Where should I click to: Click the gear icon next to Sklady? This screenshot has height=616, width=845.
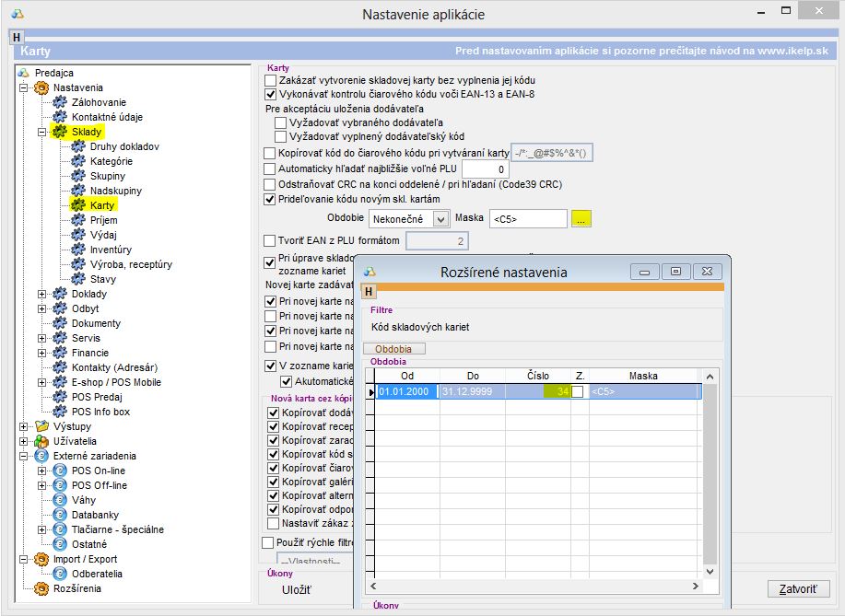(60, 132)
